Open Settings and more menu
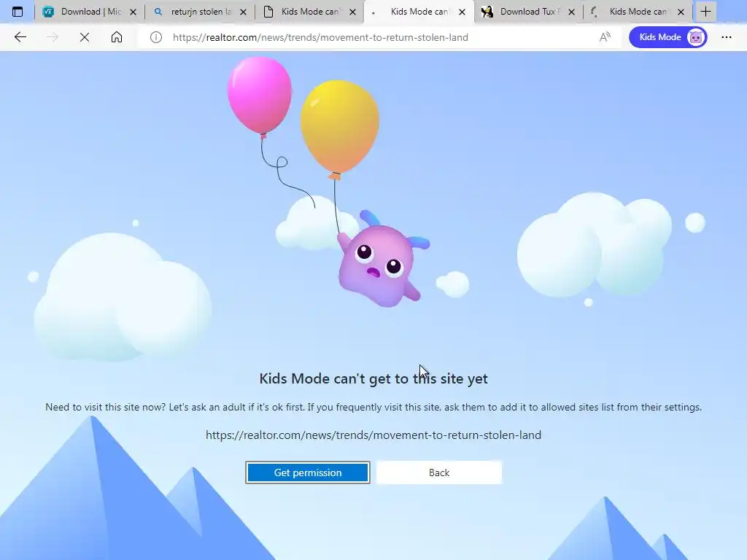The image size is (747, 560). [727, 37]
